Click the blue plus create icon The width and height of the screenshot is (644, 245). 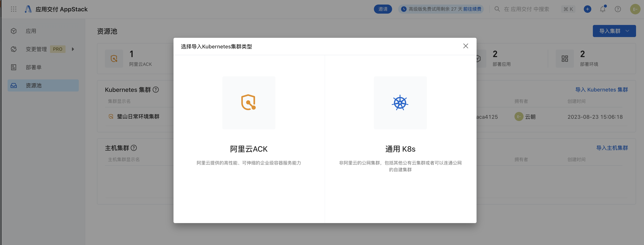coord(587,9)
